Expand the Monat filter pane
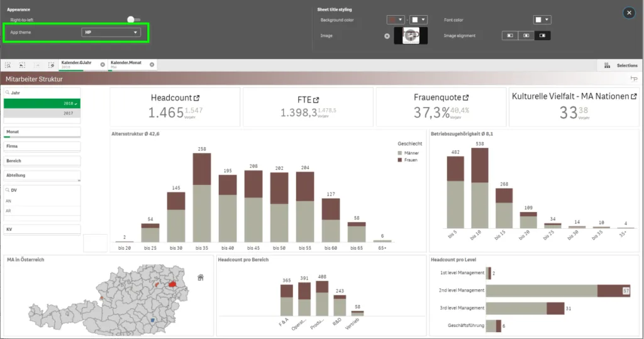The width and height of the screenshot is (644, 339). pos(42,132)
